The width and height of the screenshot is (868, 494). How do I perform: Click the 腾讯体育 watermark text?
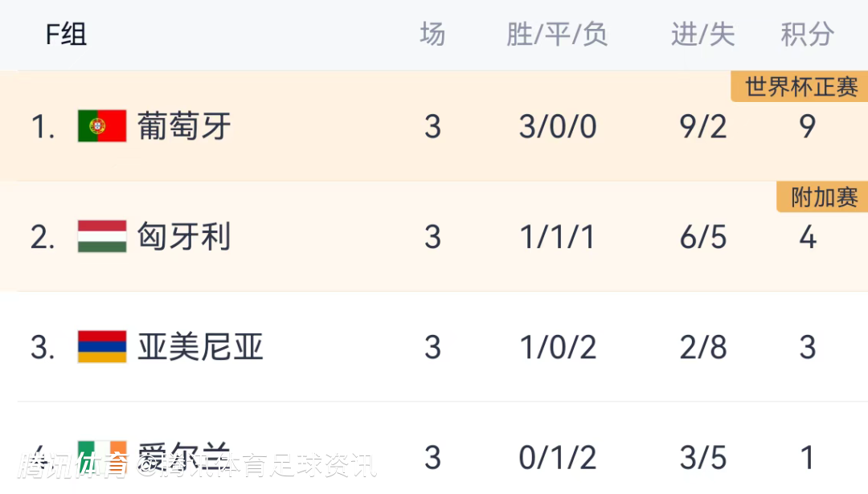74,466
